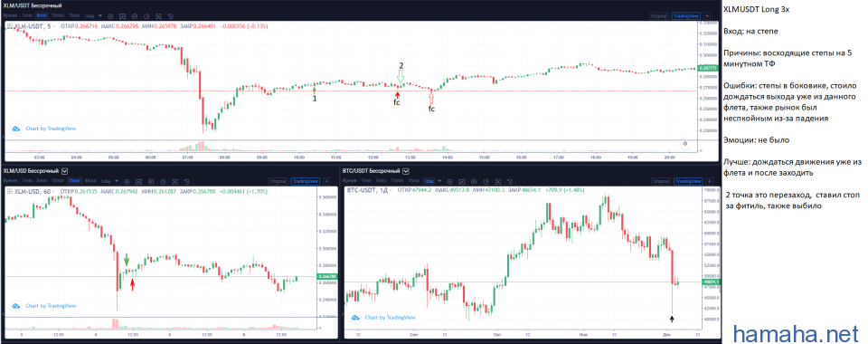Click the scroll-to-latest arrow on XLM/USDT chart
The height and width of the screenshot is (344, 868).
click(x=684, y=143)
